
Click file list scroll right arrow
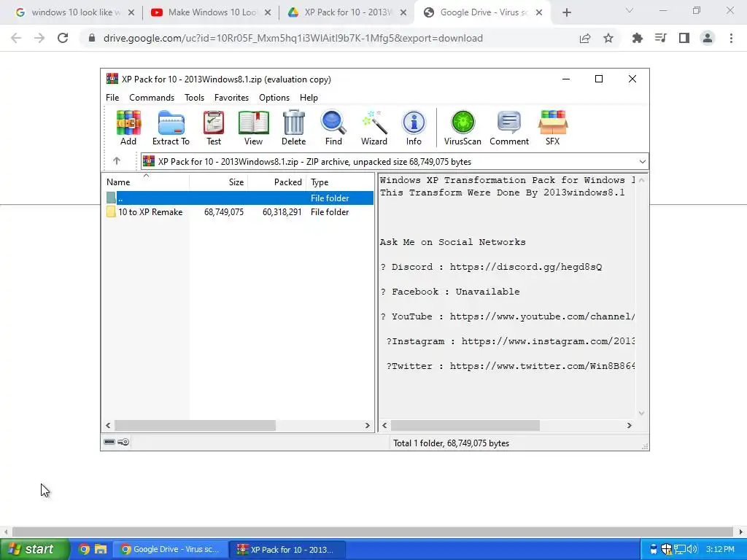pyautogui.click(x=368, y=425)
